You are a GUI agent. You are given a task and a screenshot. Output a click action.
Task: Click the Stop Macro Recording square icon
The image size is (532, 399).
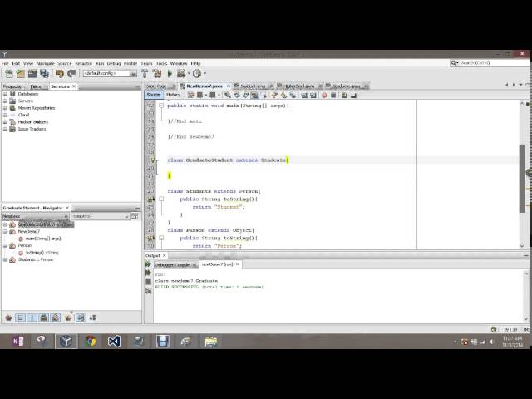pyautogui.click(x=333, y=96)
